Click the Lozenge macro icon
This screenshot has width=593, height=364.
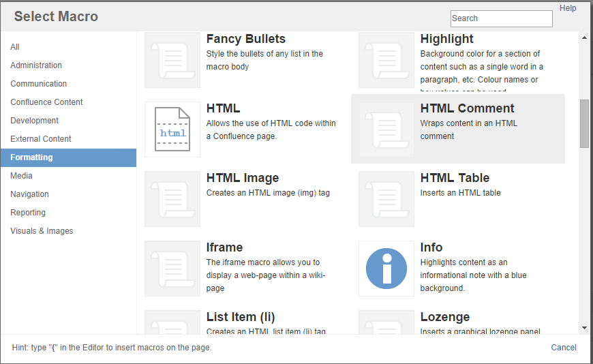(x=386, y=322)
